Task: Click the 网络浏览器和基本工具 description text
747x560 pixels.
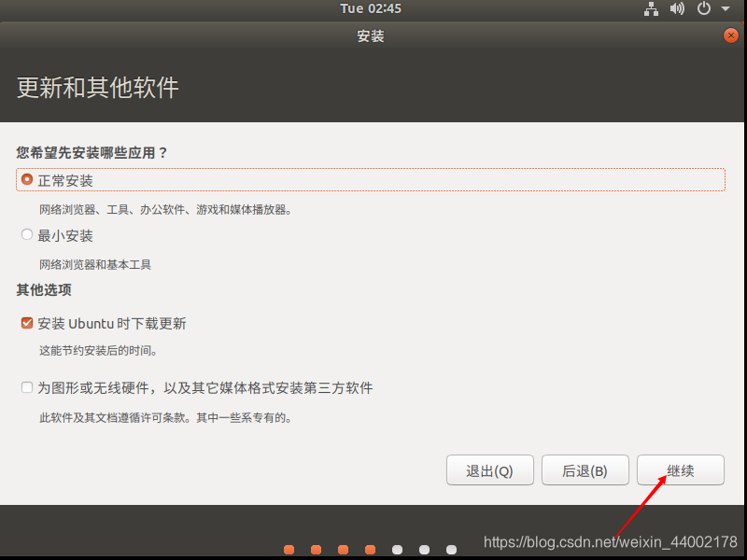Action: [x=95, y=264]
